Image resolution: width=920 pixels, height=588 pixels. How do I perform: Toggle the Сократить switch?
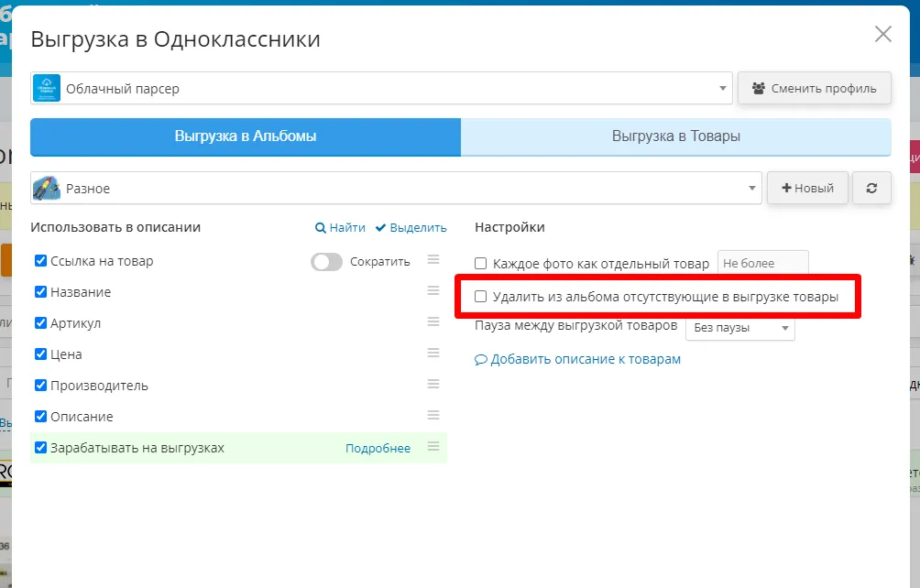[x=326, y=261]
